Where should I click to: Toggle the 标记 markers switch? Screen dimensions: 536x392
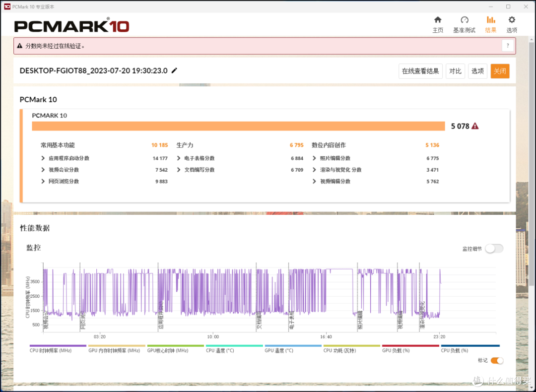pos(497,361)
